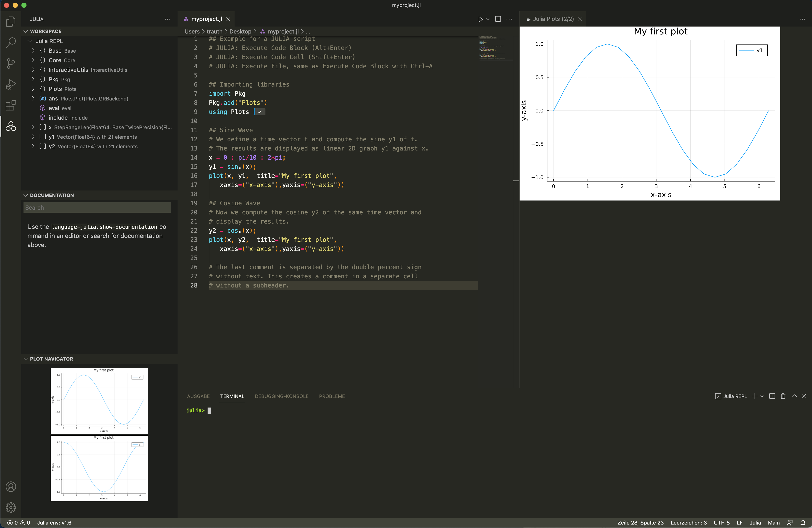Select the cosine plot thumbnail
The height and width of the screenshot is (528, 812).
pos(99,468)
